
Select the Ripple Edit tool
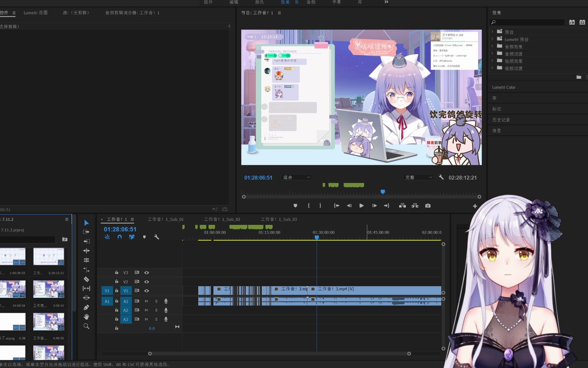86,251
